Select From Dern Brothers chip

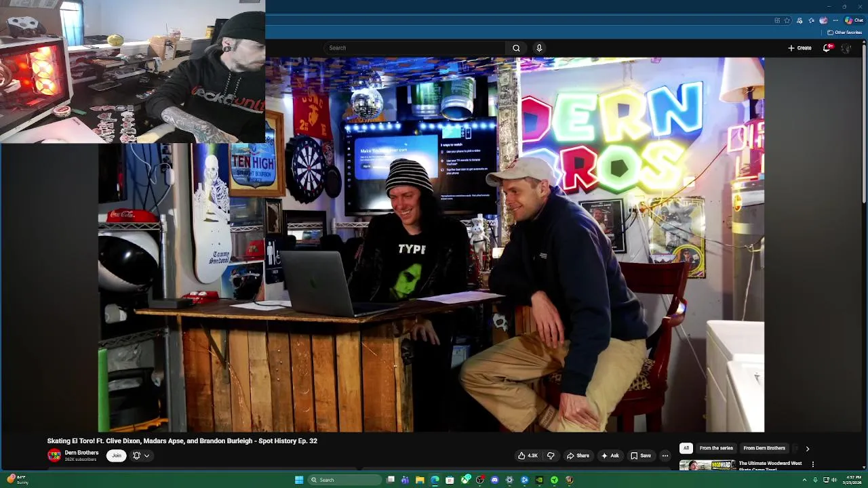tap(764, 448)
